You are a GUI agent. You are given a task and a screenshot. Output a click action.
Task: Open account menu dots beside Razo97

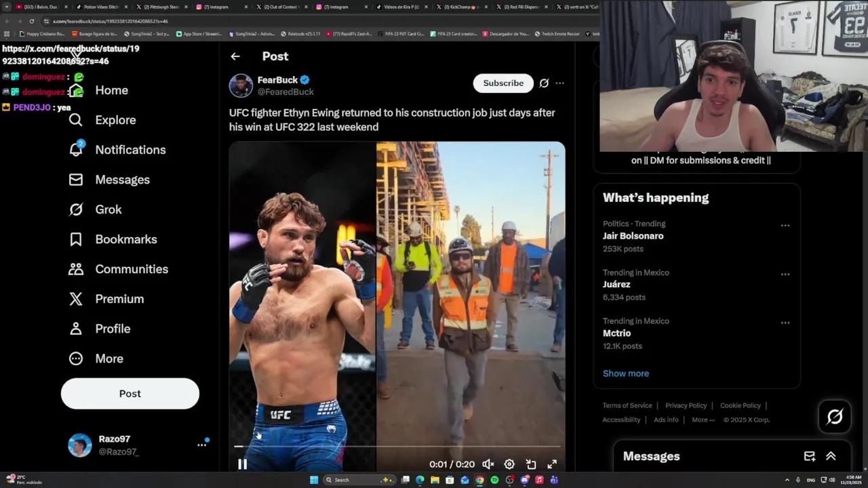click(x=201, y=445)
